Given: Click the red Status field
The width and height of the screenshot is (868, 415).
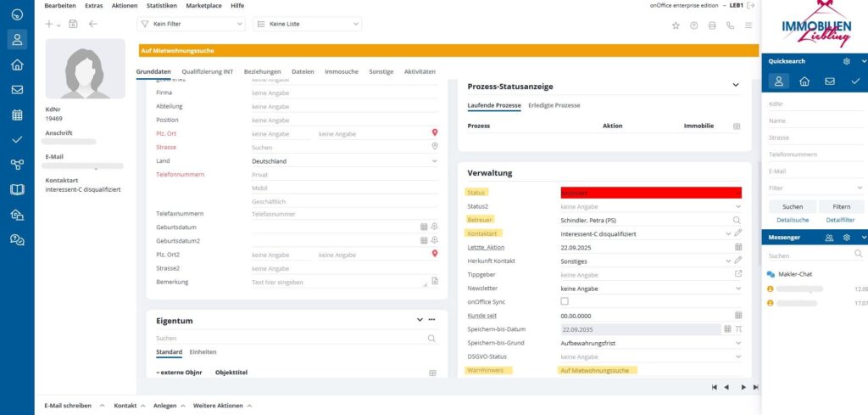Looking at the screenshot, I should click(650, 193).
